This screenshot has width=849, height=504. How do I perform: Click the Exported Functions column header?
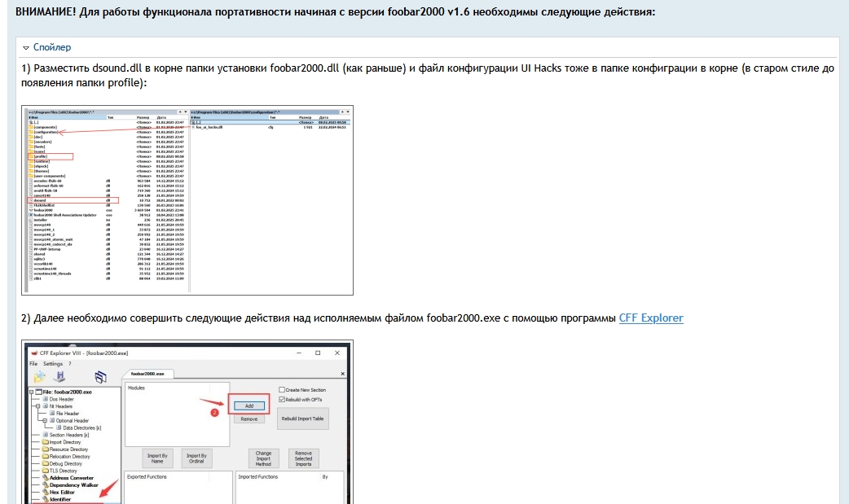(x=147, y=477)
